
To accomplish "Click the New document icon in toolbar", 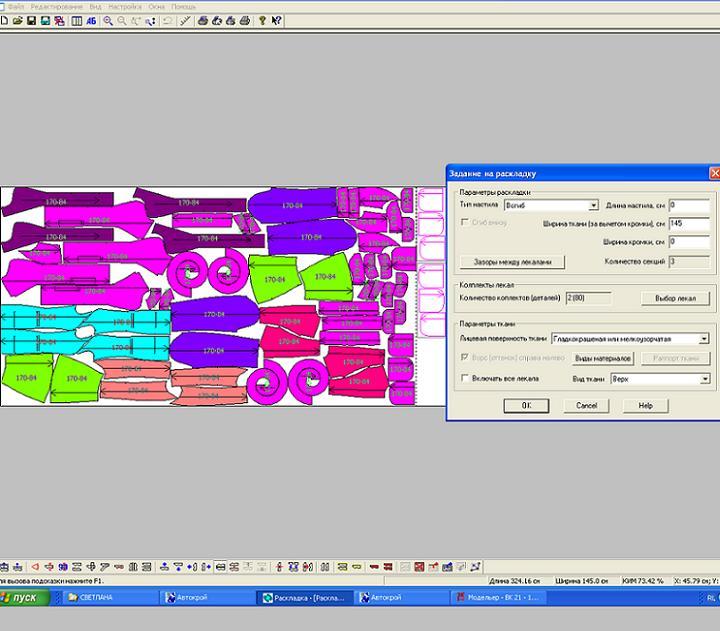I will coord(4,20).
